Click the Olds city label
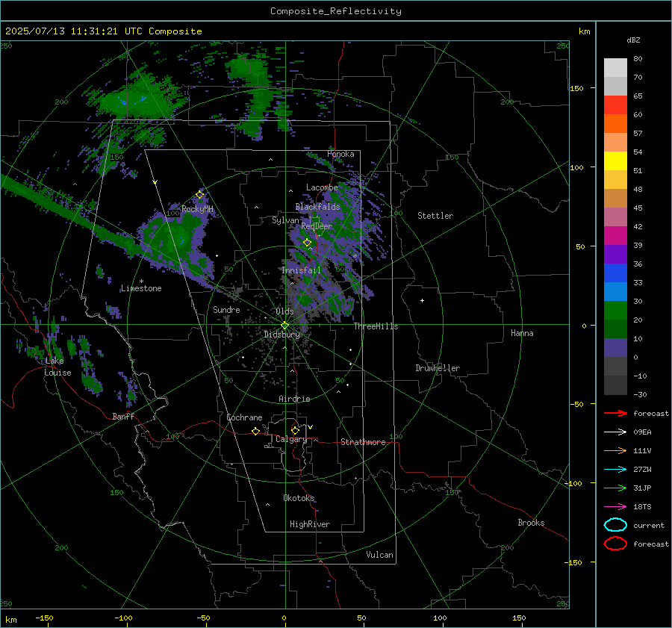The height and width of the screenshot is (628, 672). pos(284,311)
